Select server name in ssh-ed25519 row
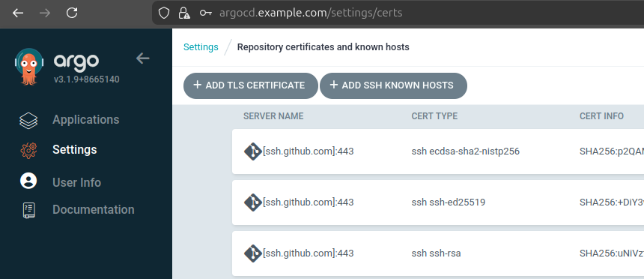This screenshot has width=644, height=279. point(308,202)
